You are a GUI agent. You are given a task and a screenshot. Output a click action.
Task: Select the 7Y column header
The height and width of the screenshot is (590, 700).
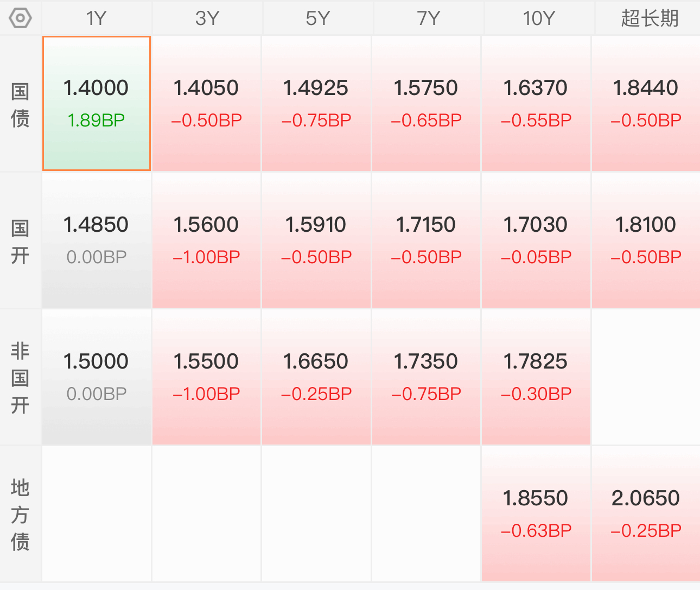click(x=428, y=18)
